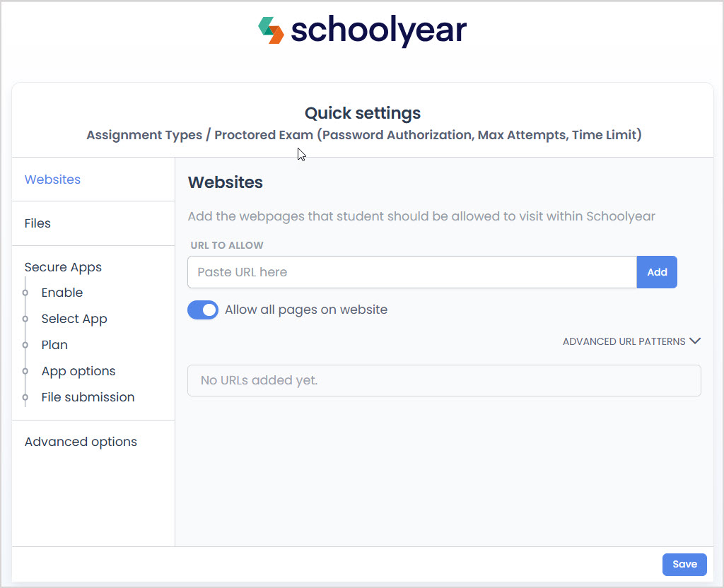Select Secure Apps in the sidebar
The image size is (724, 588).
[63, 267]
